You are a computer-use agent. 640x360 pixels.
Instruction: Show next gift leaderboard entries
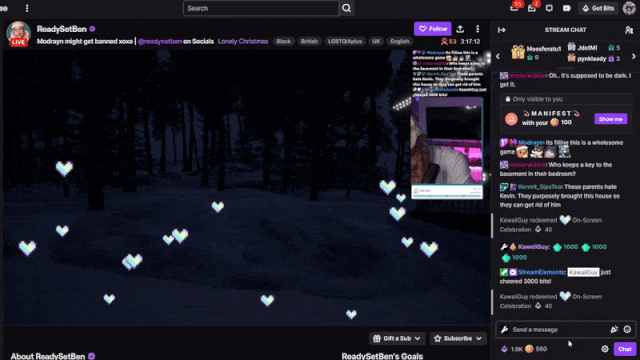coord(633,56)
